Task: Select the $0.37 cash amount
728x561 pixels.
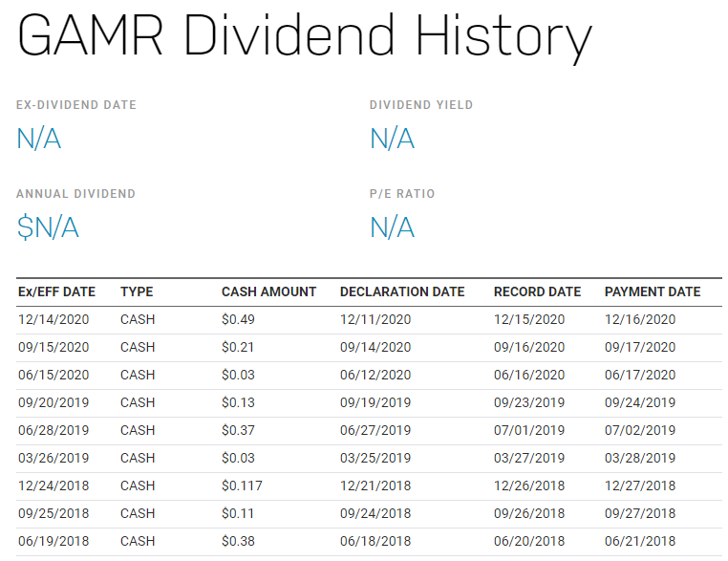Action: point(238,430)
